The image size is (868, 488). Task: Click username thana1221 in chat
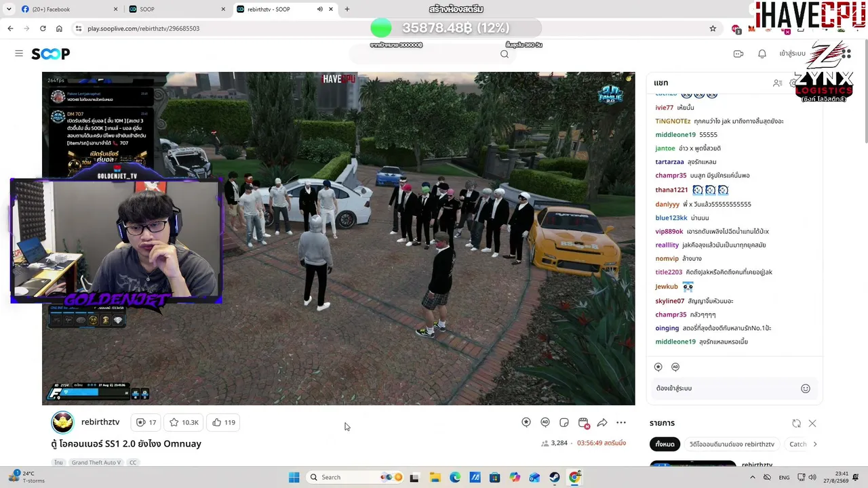(x=671, y=190)
